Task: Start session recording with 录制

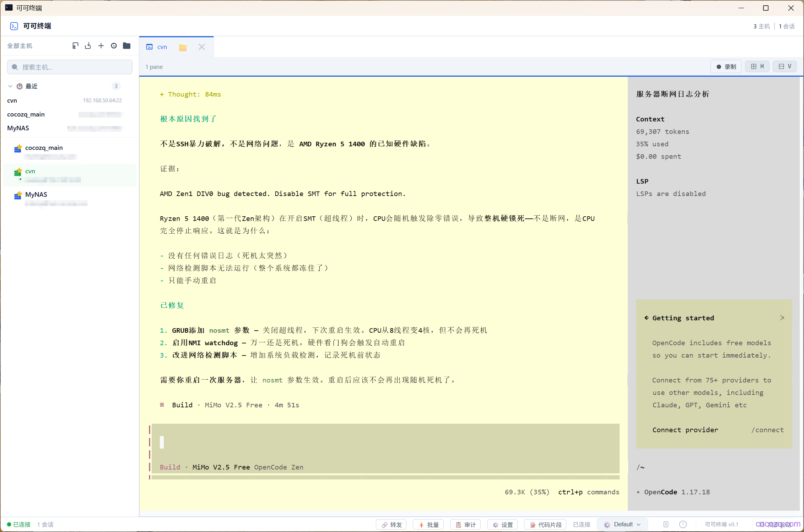Action: 726,67
